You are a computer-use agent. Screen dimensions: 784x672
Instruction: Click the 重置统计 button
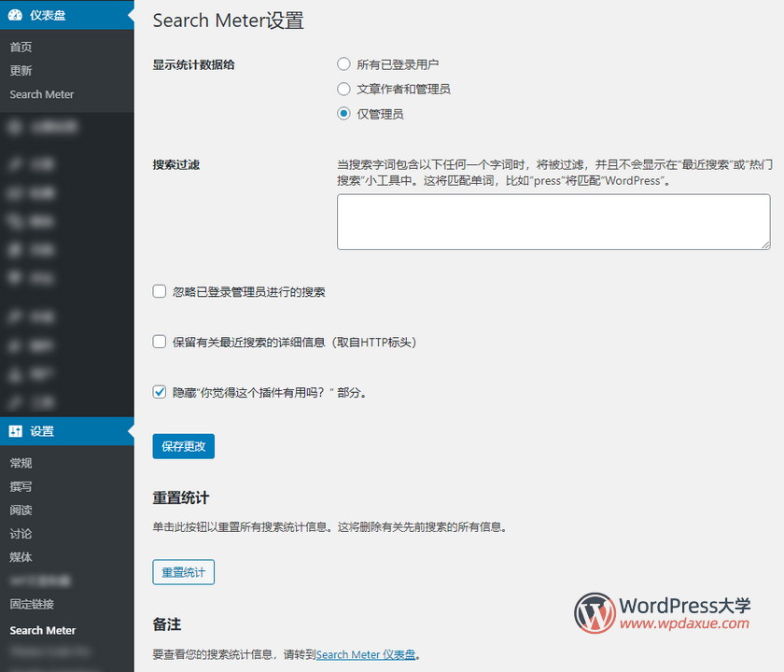[183, 572]
